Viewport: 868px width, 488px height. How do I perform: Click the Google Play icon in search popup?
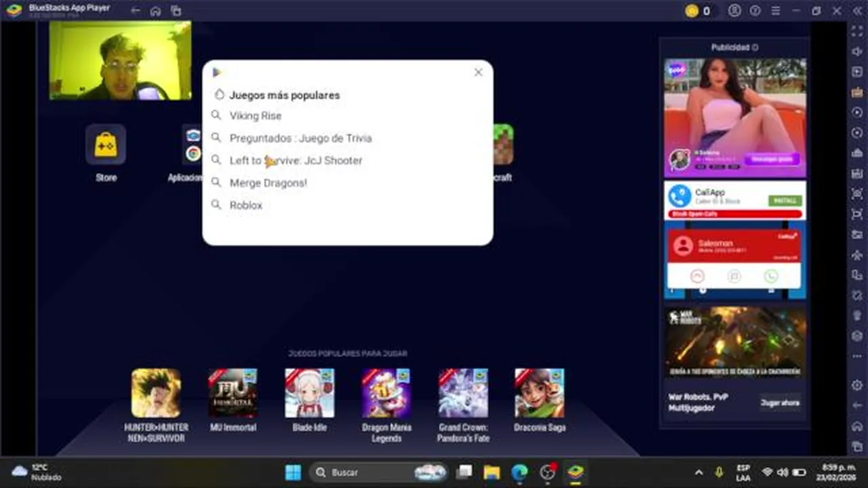point(217,72)
